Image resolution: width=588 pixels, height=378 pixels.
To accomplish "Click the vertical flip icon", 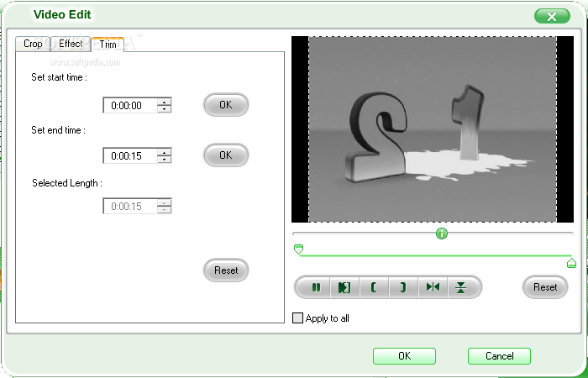I will click(461, 287).
